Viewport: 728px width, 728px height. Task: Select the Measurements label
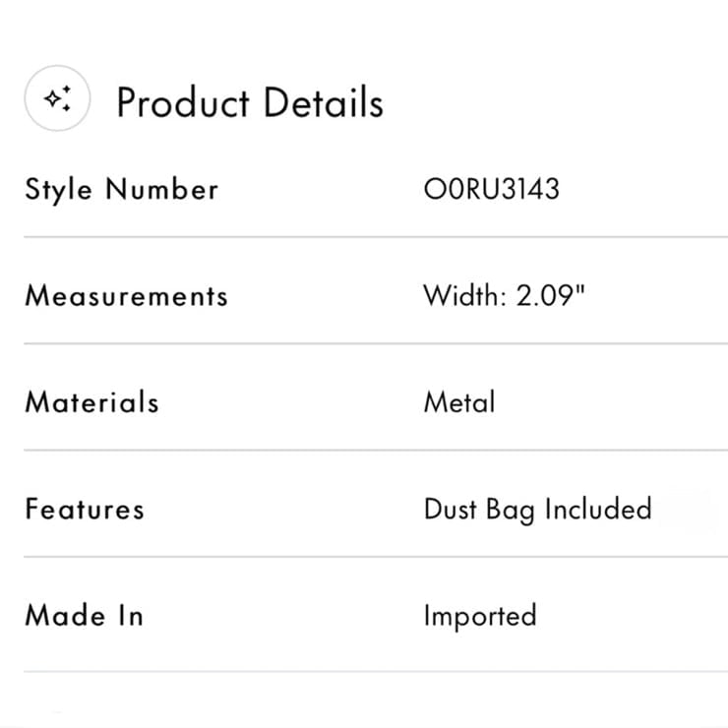[x=127, y=296]
